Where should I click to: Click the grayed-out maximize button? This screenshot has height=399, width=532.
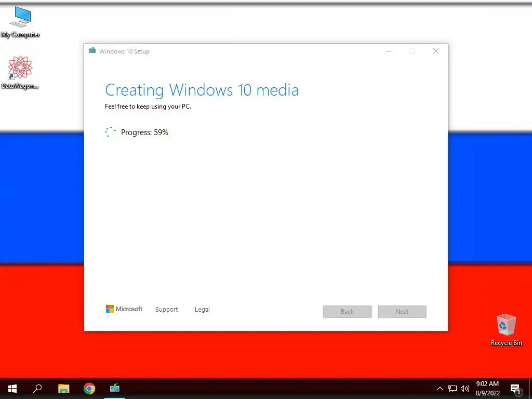click(412, 51)
